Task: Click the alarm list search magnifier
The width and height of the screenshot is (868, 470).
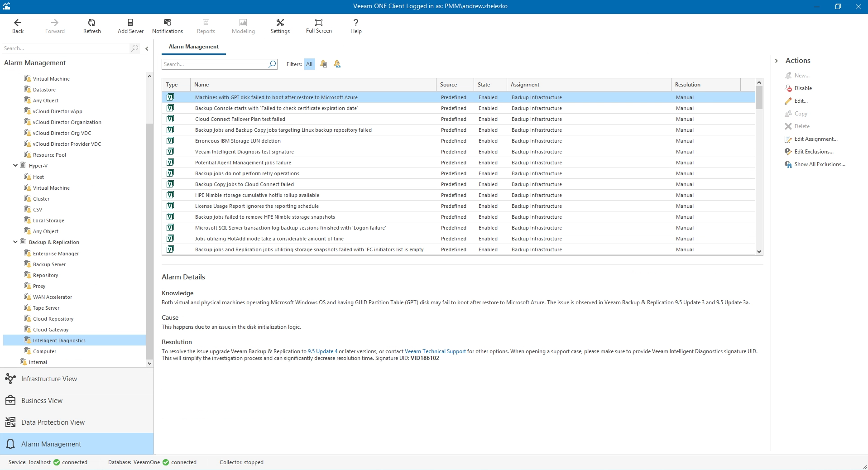Action: [272, 64]
